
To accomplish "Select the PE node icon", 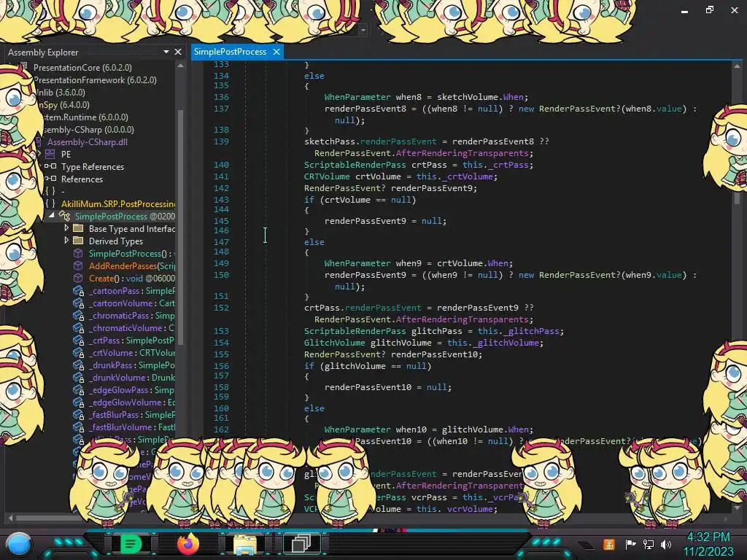I will pyautogui.click(x=50, y=155).
